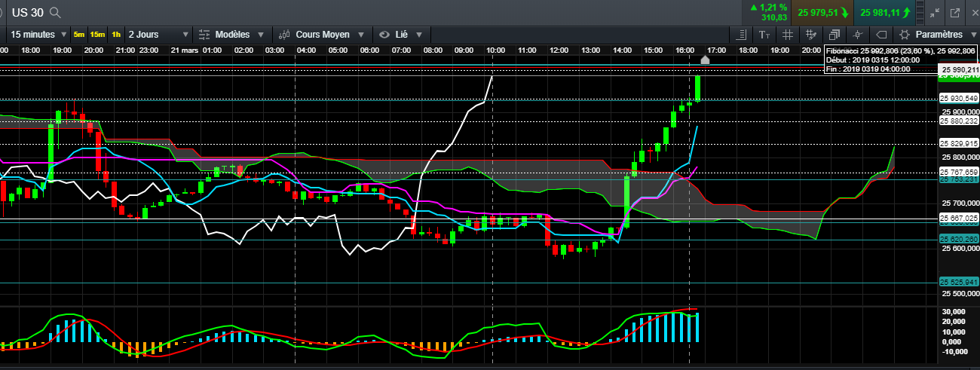This screenshot has width=980, height=370.
Task: Click the 25 990,211 price level label
Action: pyautogui.click(x=958, y=69)
